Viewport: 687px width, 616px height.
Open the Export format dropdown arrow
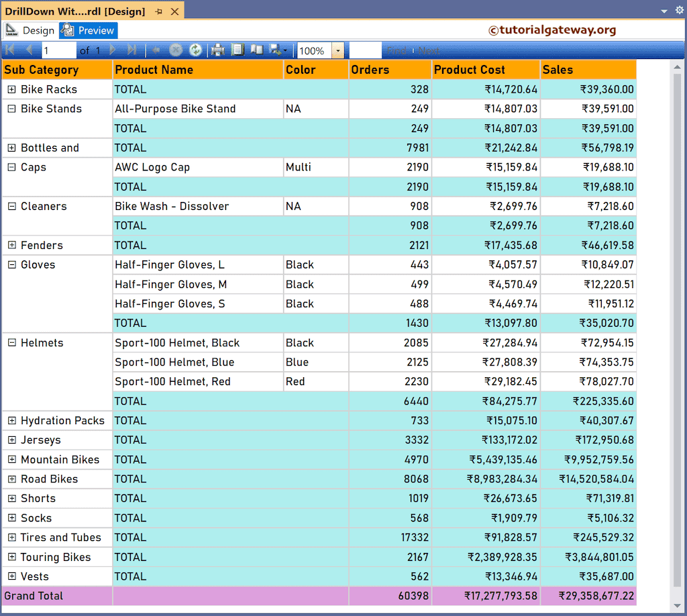pos(284,50)
